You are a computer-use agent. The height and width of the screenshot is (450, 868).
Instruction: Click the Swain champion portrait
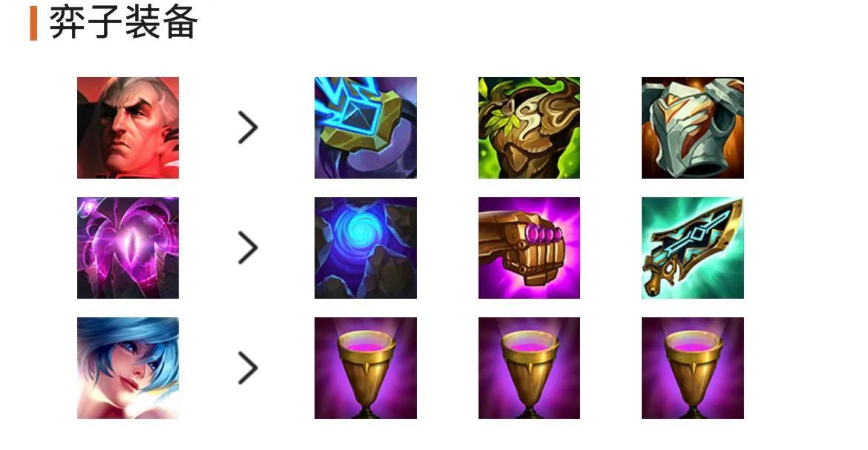coord(128,128)
